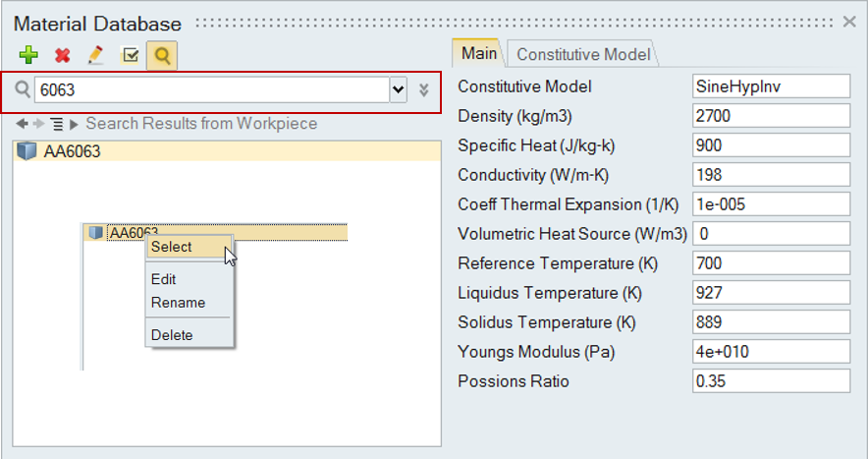Click the pencil edit material icon
Image resolution: width=868 pixels, height=459 pixels.
[x=95, y=56]
